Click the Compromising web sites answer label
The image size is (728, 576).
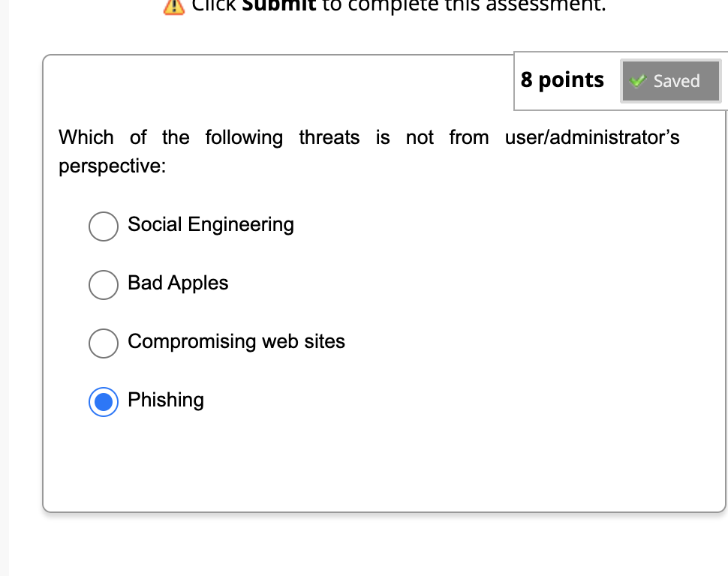[x=236, y=342]
